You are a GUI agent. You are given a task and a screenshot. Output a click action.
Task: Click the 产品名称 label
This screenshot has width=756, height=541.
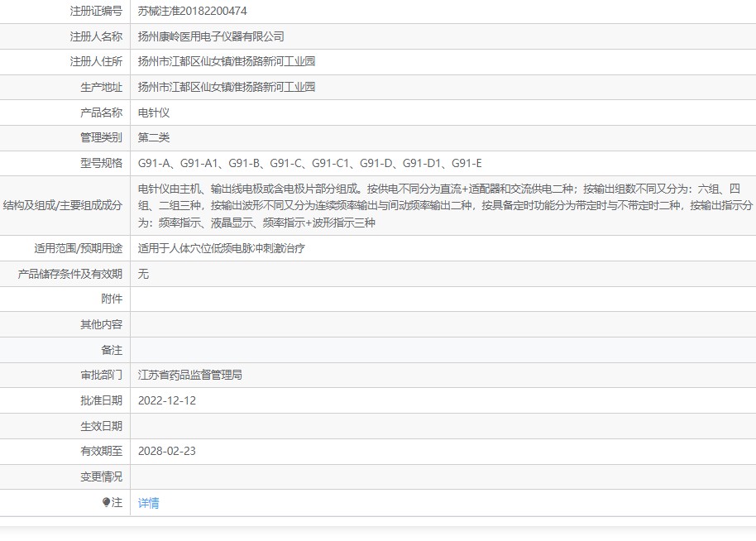101,113
